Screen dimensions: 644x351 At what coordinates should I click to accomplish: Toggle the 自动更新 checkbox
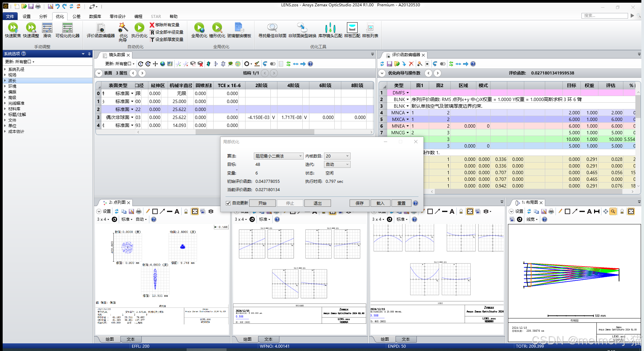pyautogui.click(x=228, y=203)
